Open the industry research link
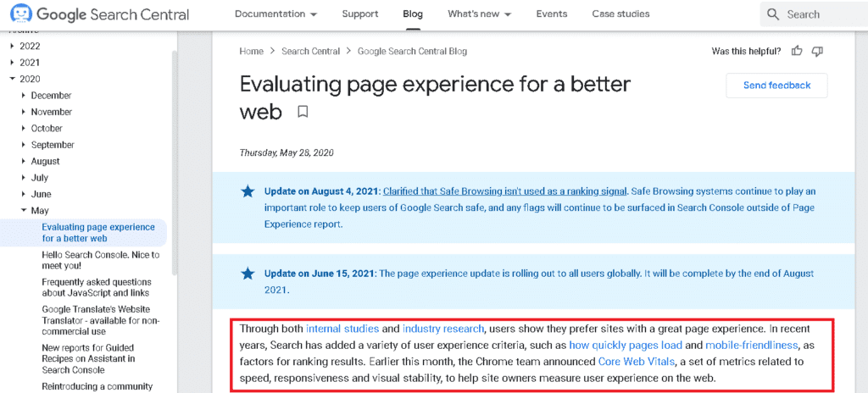This screenshot has width=868, height=393. (x=443, y=329)
